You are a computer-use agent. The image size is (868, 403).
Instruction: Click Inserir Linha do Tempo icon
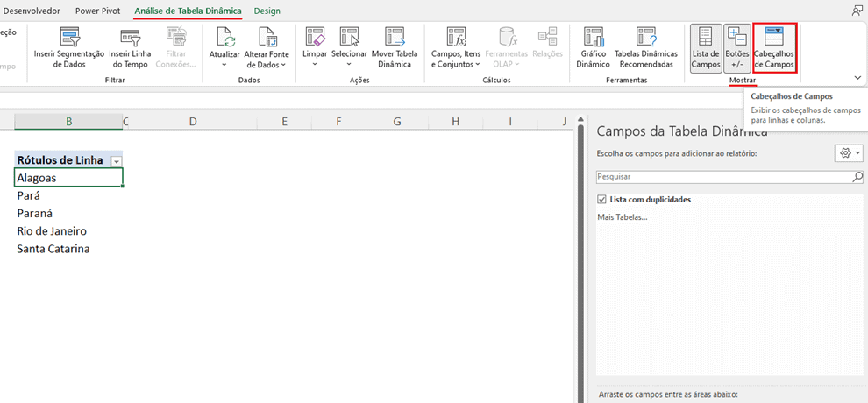click(130, 37)
